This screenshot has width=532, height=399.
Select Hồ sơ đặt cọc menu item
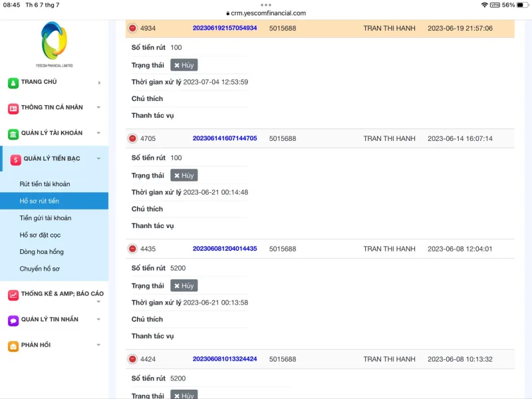tap(40, 235)
